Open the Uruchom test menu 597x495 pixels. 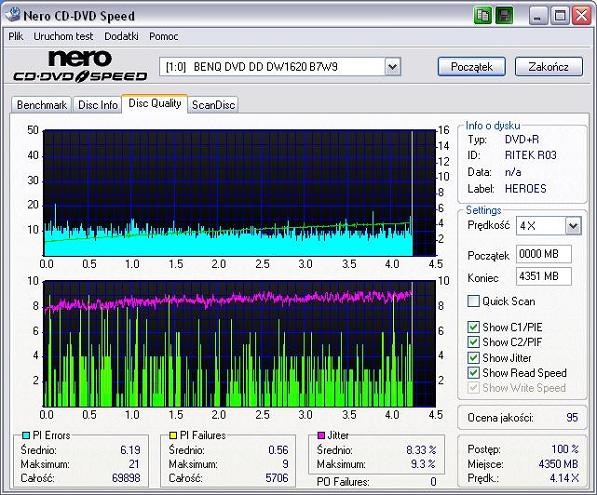click(x=63, y=37)
